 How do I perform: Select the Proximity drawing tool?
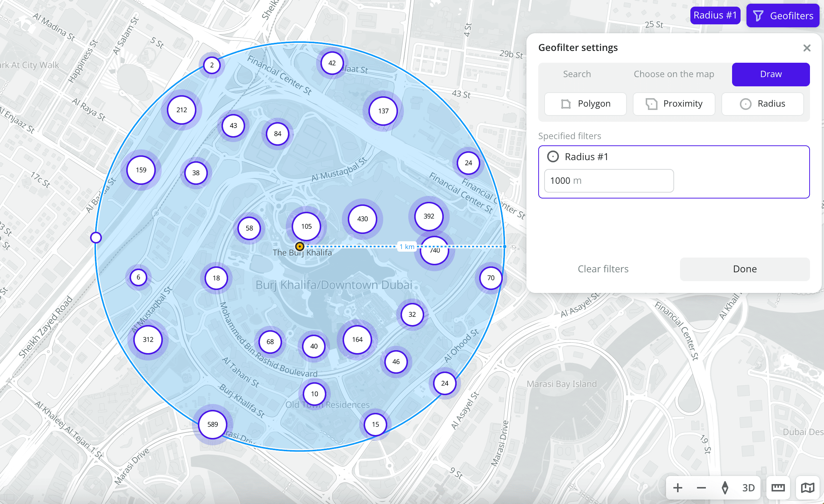tap(674, 104)
